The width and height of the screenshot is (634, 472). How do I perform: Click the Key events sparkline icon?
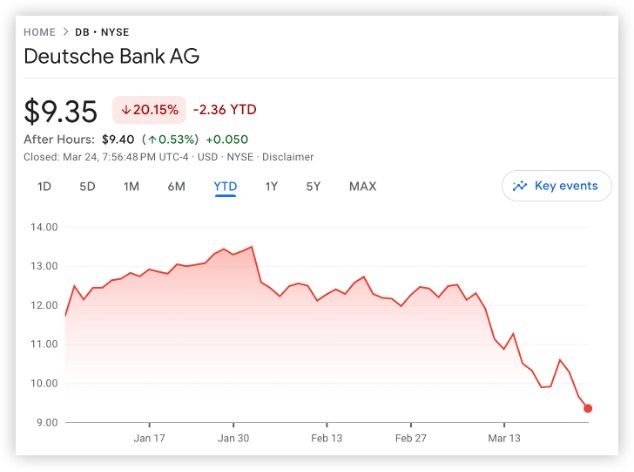point(520,186)
